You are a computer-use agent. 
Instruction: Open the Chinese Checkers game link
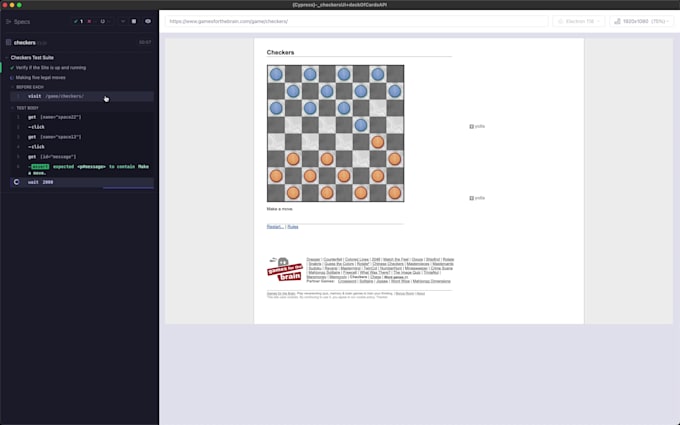coord(388,264)
